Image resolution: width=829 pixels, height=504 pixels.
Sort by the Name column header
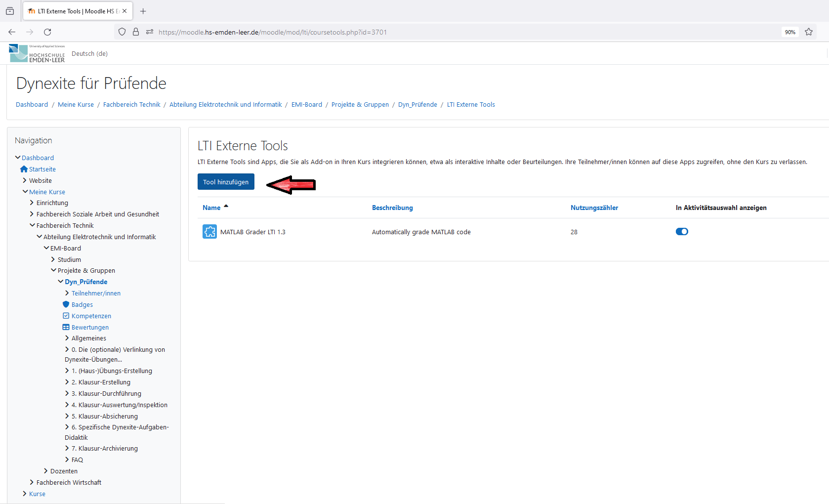tap(211, 208)
